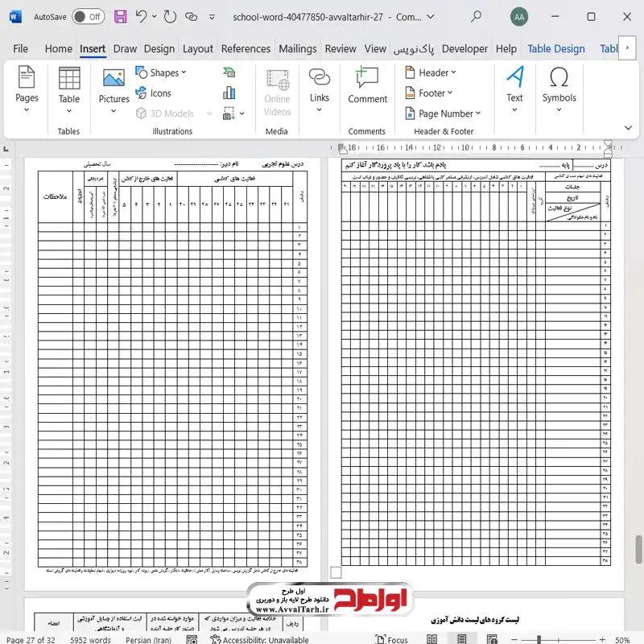Screen dimensions: 644x644
Task: Click the zoom out minus button
Action: (x=514, y=639)
